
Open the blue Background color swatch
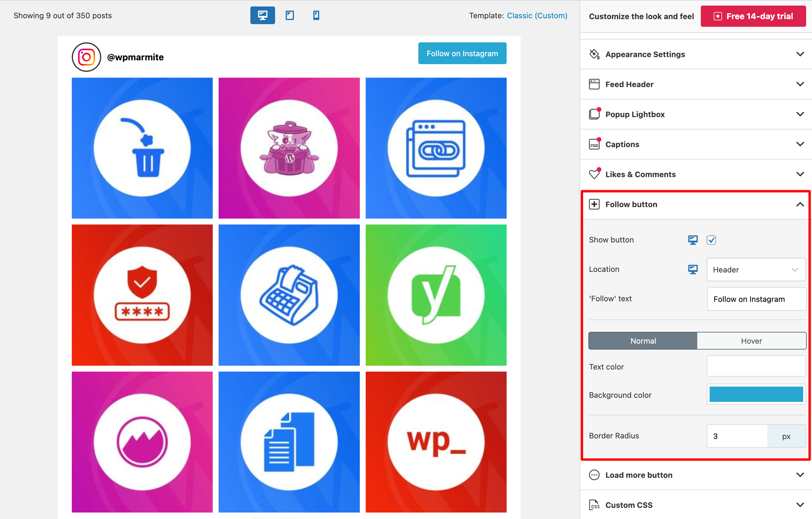click(756, 394)
